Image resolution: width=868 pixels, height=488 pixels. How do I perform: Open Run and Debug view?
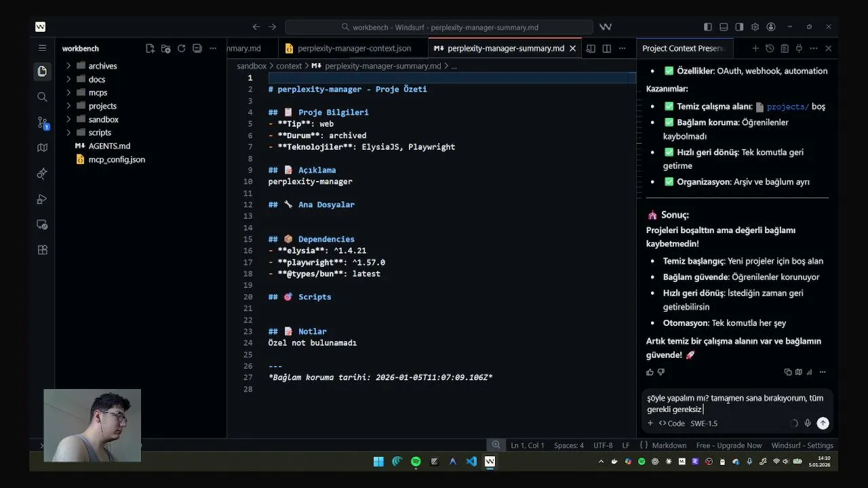(x=42, y=199)
